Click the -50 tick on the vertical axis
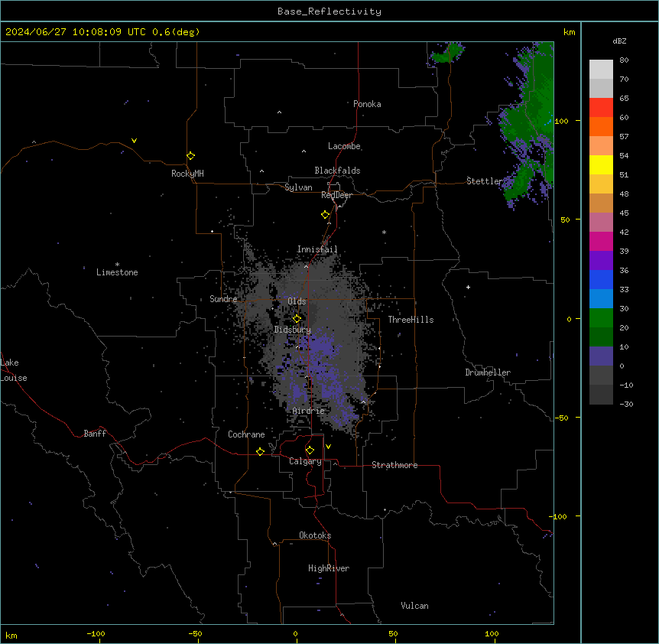659x644 pixels. click(561, 418)
